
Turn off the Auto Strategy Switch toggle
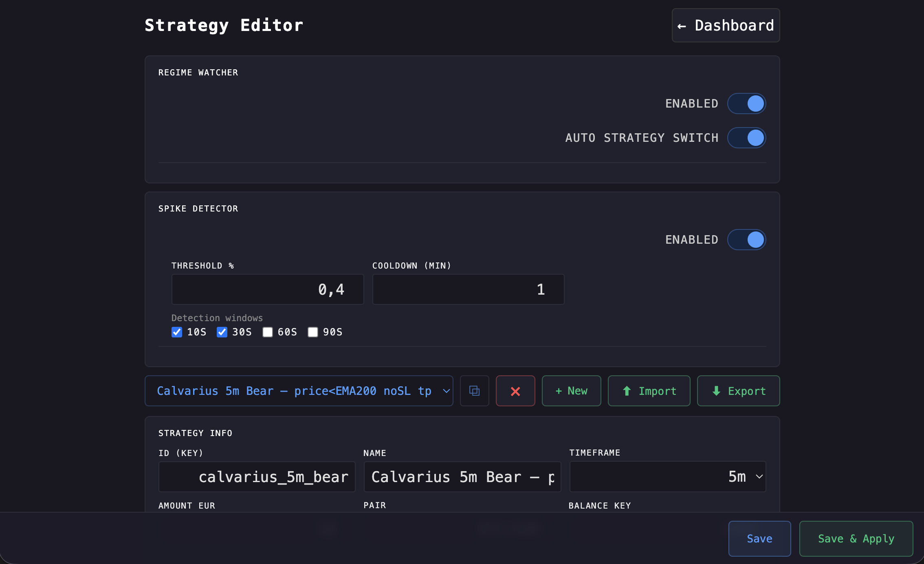coord(746,138)
